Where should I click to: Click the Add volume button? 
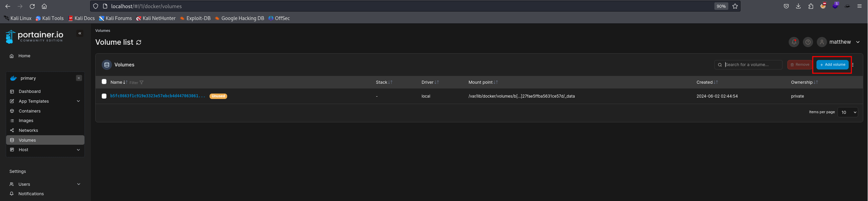832,65
